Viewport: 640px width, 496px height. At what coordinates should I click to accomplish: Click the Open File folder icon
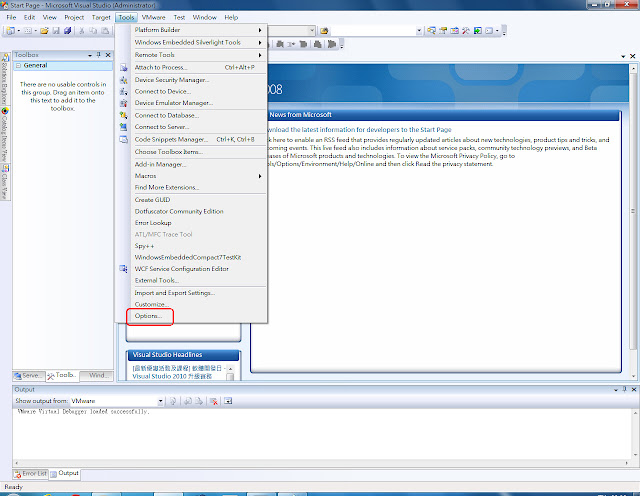point(44,31)
